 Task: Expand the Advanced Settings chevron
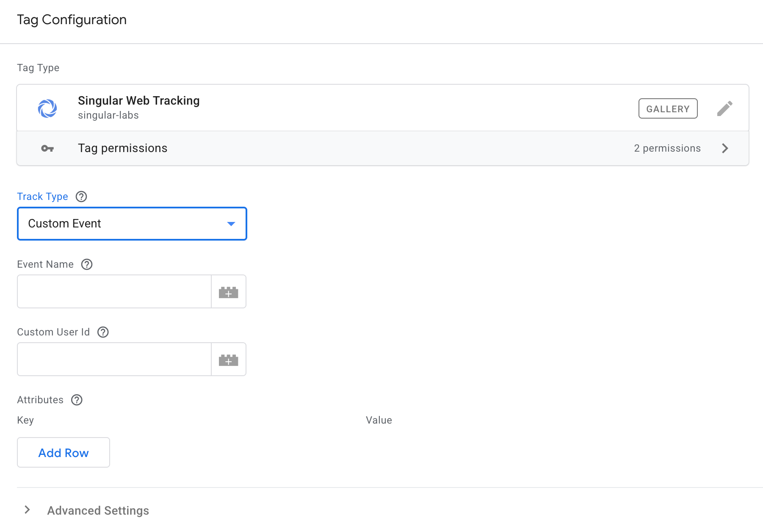click(28, 510)
